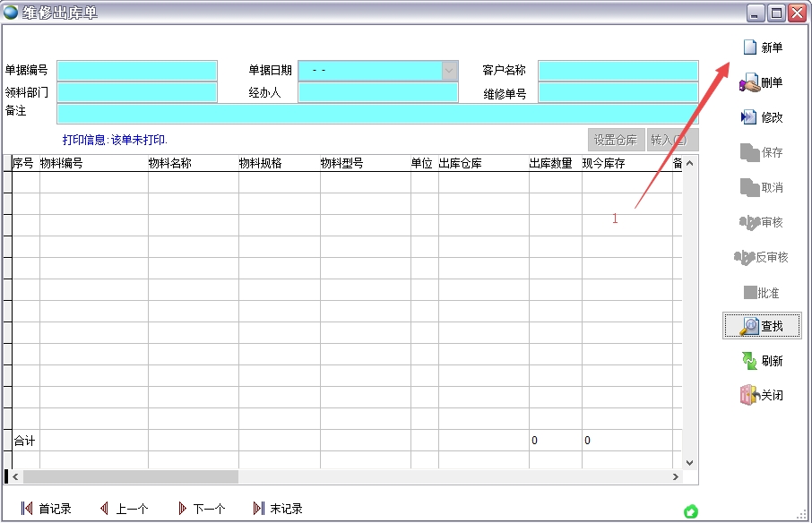This screenshot has width=812, height=523.
Task: Open the 查找 (Find) function
Action: coord(763,325)
